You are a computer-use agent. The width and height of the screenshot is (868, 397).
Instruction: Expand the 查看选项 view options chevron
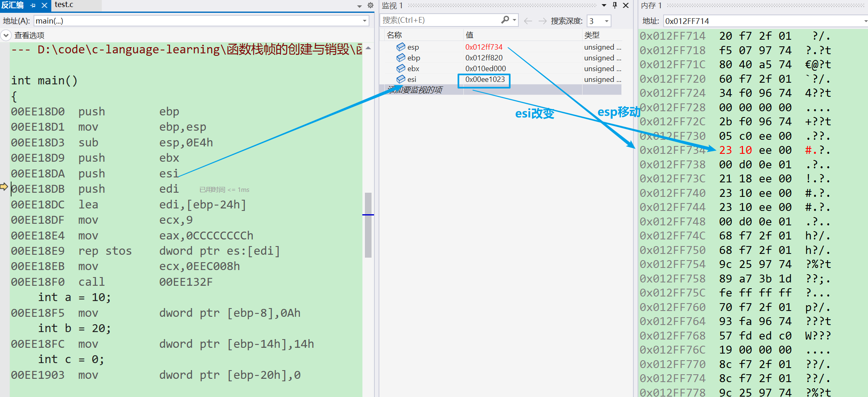(6, 36)
